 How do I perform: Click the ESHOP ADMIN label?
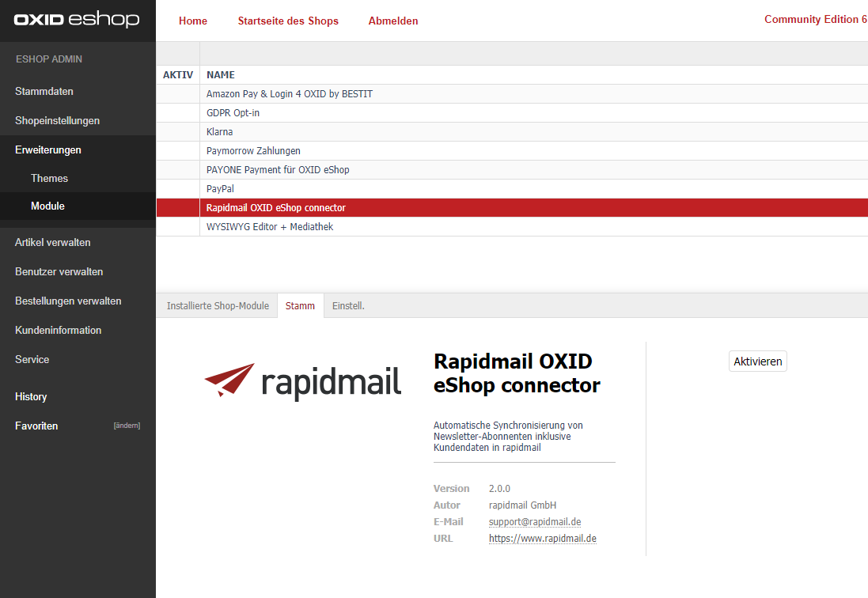(49, 59)
